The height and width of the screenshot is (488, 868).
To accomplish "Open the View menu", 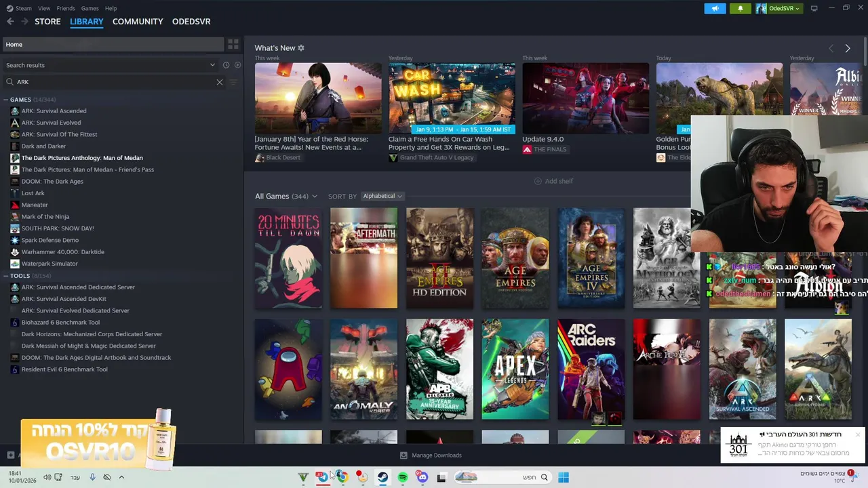I will click(x=44, y=8).
